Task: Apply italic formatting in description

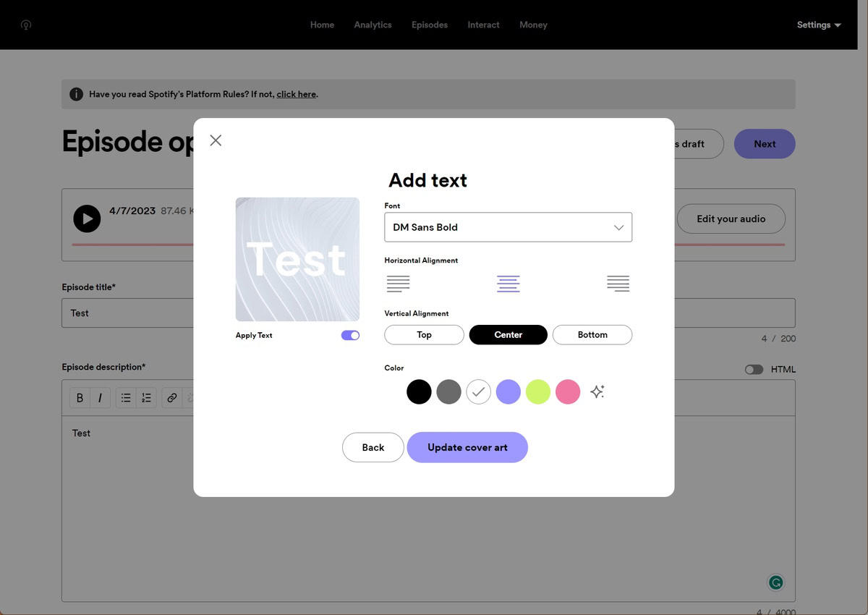Action: click(100, 397)
